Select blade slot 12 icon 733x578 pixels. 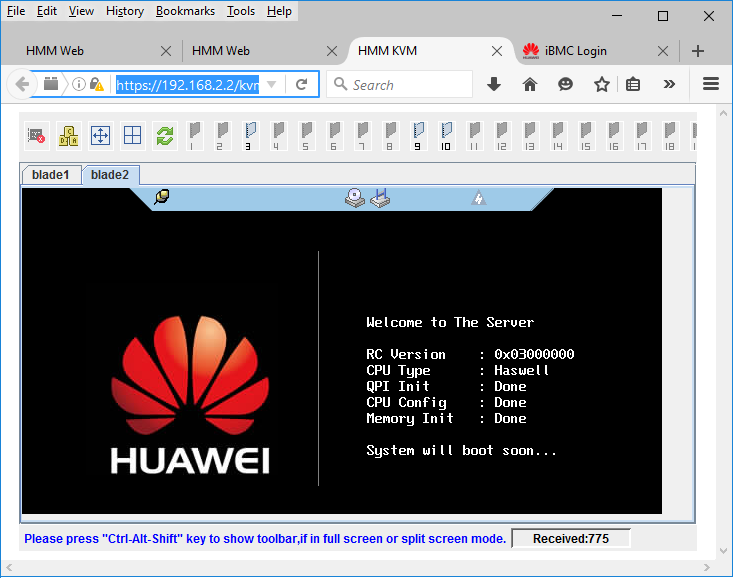tap(502, 136)
